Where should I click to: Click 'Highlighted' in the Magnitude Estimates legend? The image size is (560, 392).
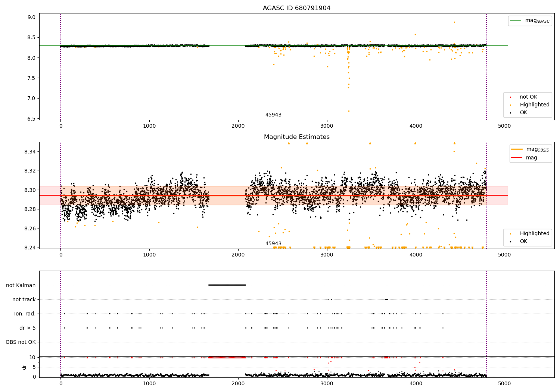pos(535,234)
